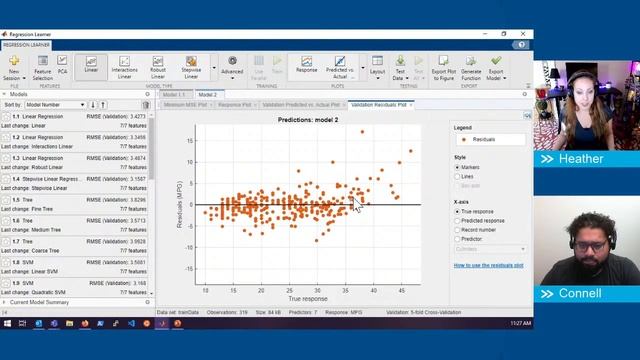
Task: Open the help question mark button
Action: coord(521,45)
